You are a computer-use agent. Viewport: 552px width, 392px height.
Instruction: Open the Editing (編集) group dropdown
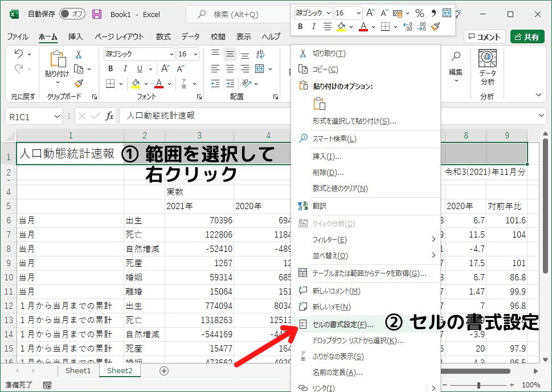pos(456,67)
